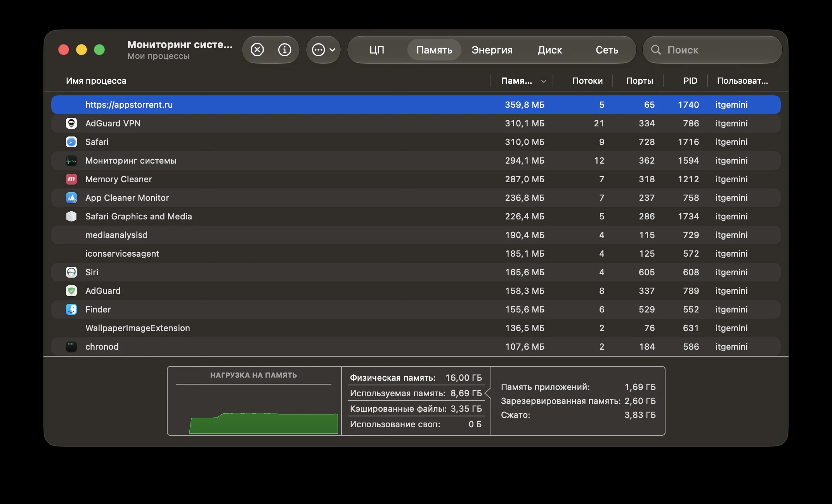
Task: Click the Memory Cleaner red icon
Action: click(71, 179)
